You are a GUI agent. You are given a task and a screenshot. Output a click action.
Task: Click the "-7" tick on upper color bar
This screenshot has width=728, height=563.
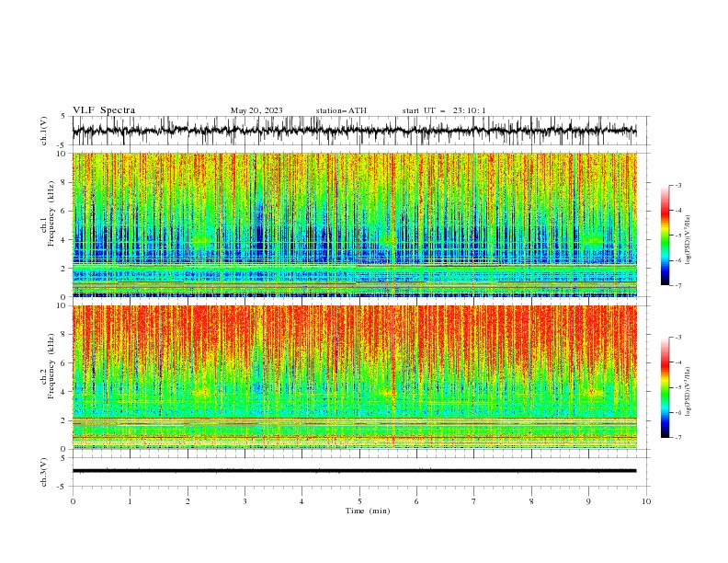(678, 285)
